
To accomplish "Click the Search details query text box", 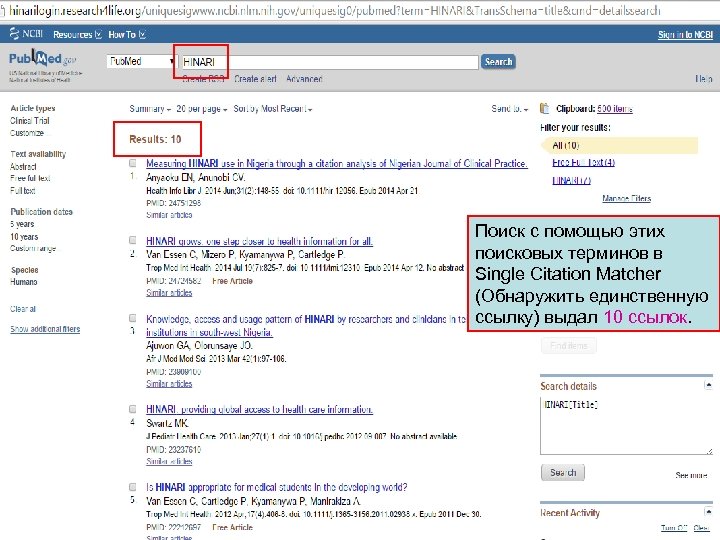I will click(x=626, y=426).
